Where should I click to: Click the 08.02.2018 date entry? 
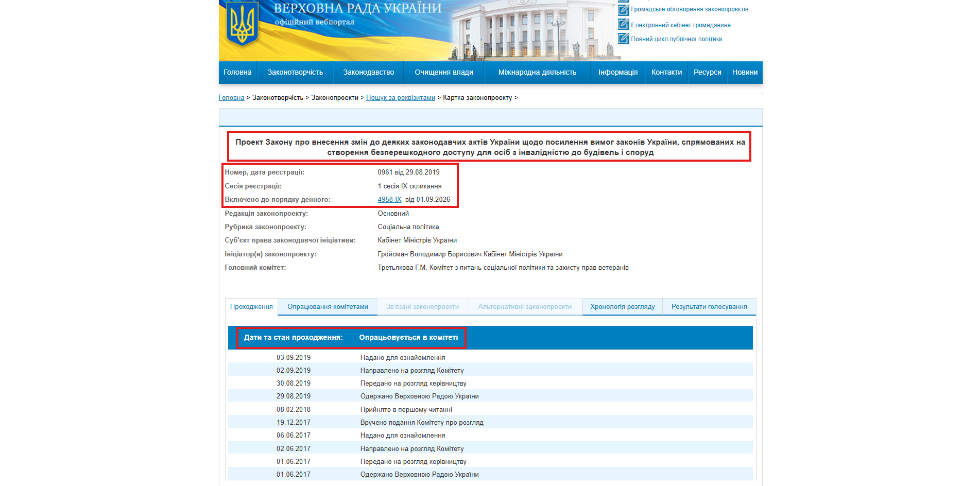pos(294,410)
